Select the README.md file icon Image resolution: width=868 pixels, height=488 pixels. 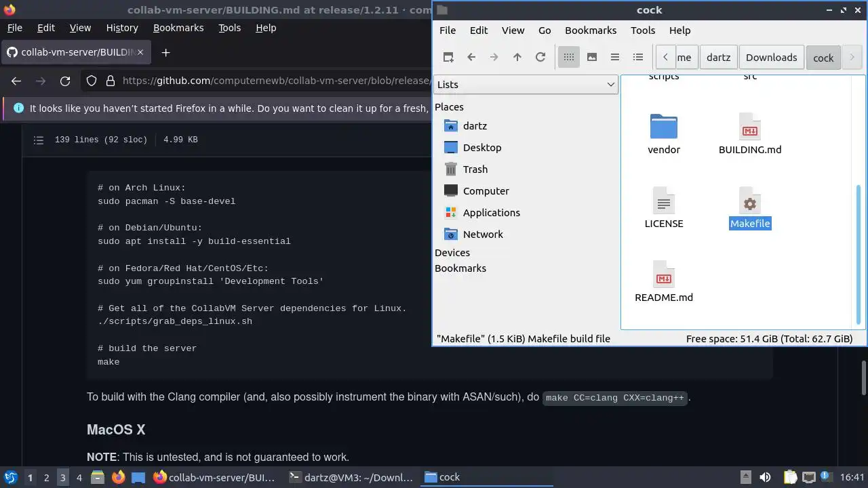tap(664, 274)
